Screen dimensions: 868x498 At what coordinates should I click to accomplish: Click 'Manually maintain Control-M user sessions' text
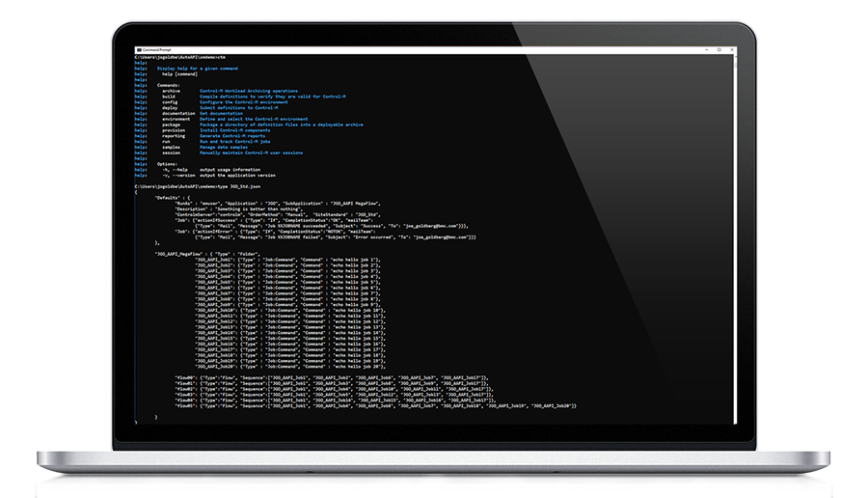pyautogui.click(x=251, y=152)
